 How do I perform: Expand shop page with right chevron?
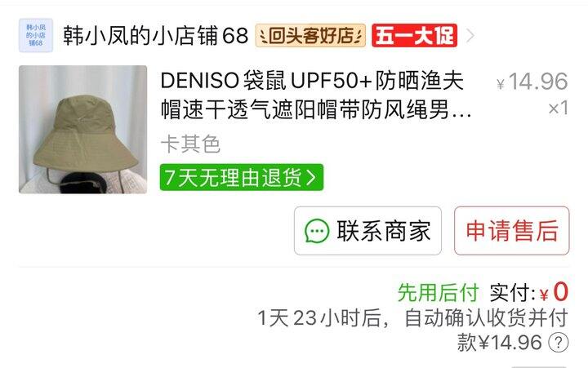pyautogui.click(x=470, y=36)
